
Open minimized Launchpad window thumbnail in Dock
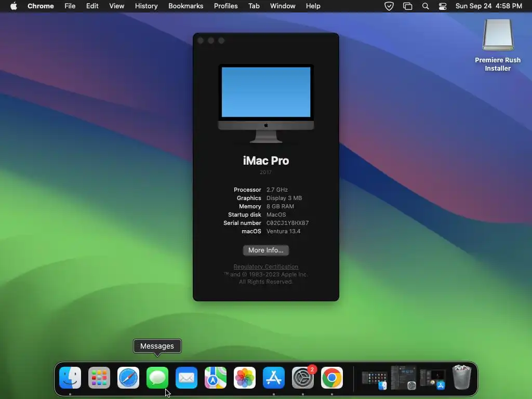375,379
